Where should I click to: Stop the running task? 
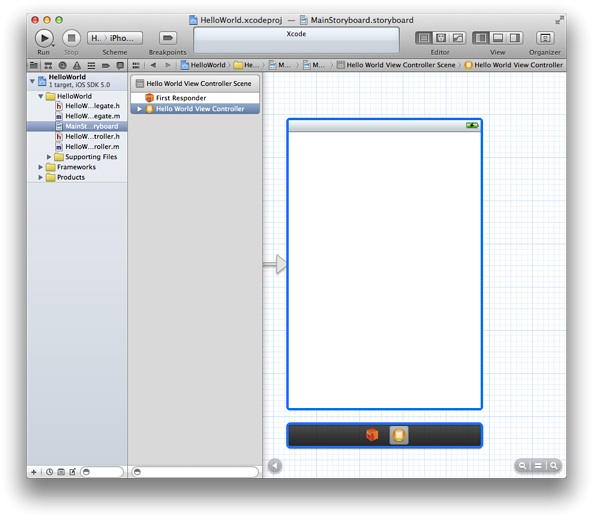(x=71, y=38)
